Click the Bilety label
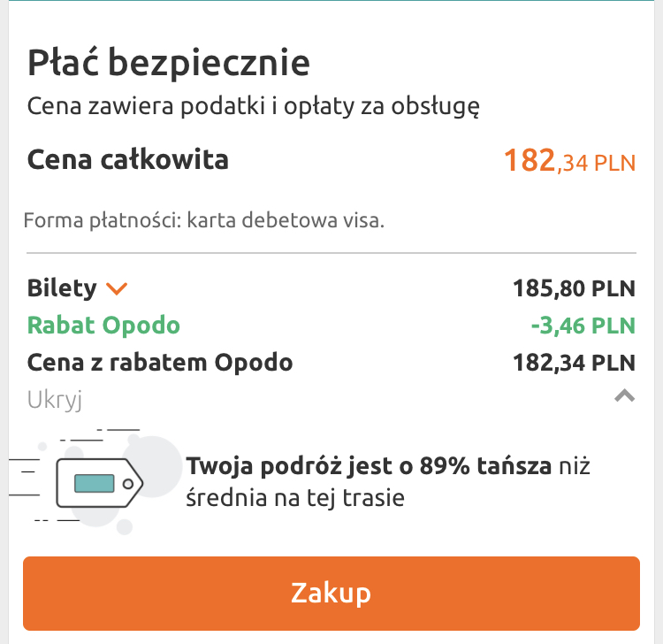663x644 pixels. click(62, 288)
